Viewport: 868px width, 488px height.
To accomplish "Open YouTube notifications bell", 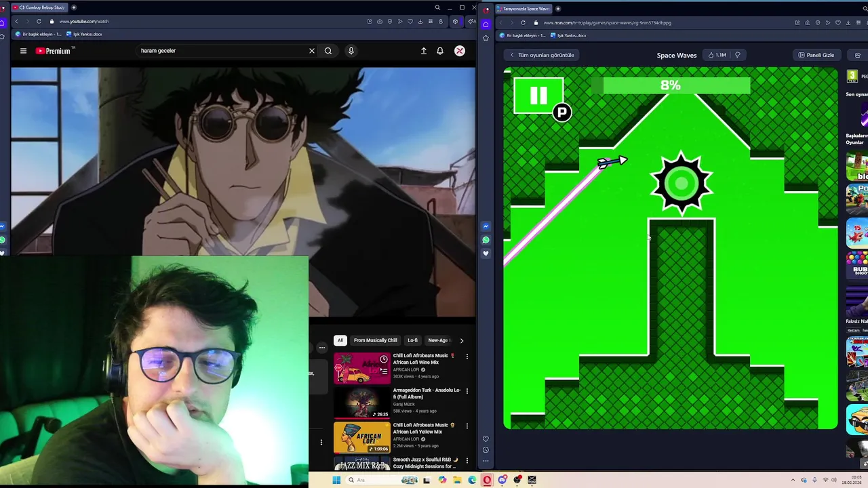I will coord(440,51).
